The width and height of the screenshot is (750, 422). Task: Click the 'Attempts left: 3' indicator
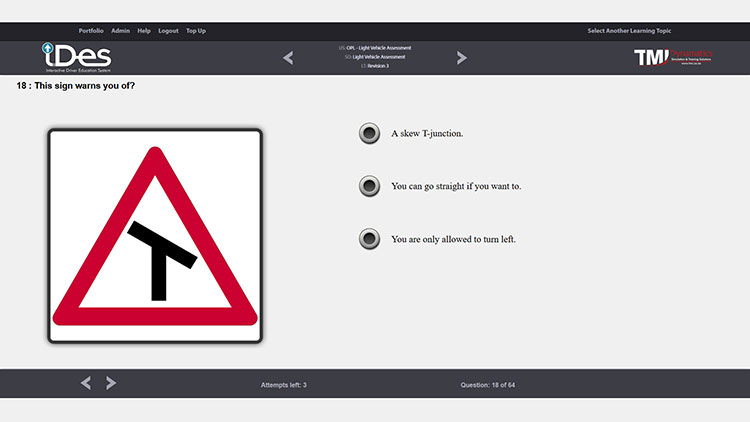tap(283, 384)
